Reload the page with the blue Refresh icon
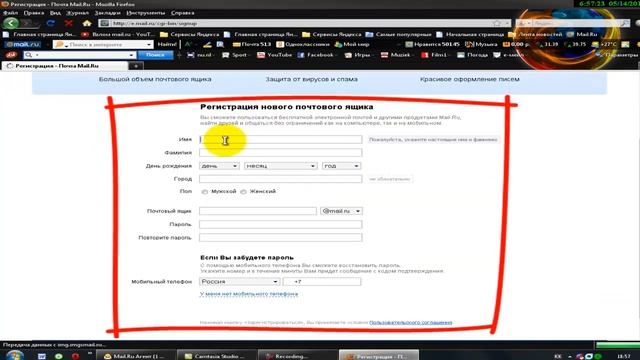640x360 pixels. [51, 23]
